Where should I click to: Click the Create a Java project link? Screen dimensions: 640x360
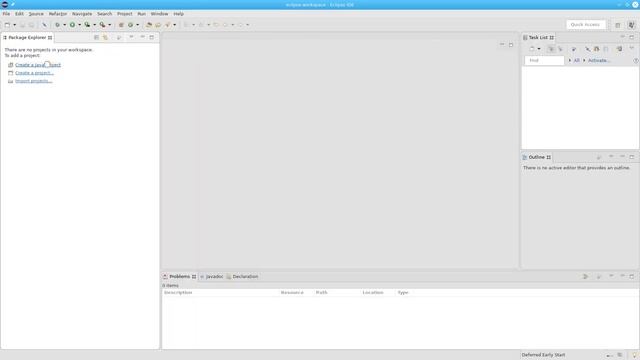[38, 65]
